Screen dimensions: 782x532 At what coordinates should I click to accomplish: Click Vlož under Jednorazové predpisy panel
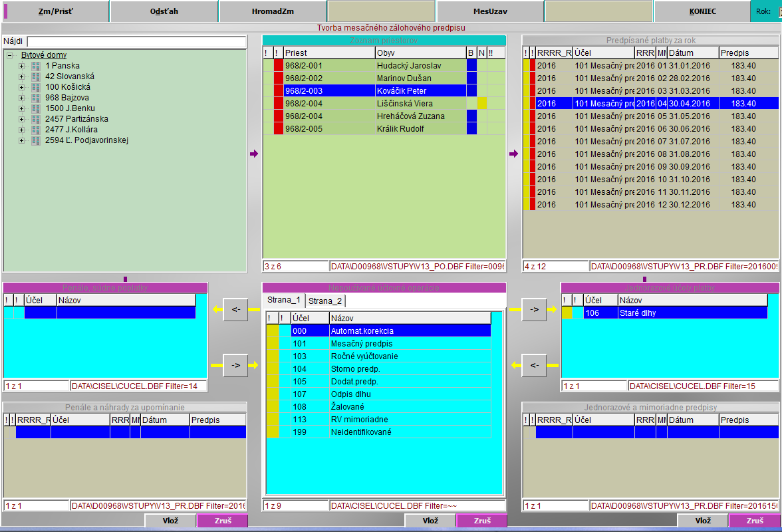tap(703, 520)
